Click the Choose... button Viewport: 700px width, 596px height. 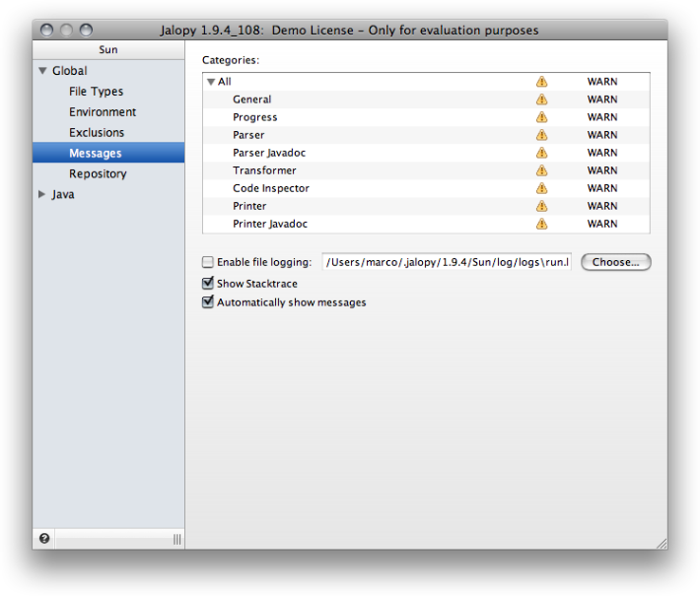tap(615, 262)
